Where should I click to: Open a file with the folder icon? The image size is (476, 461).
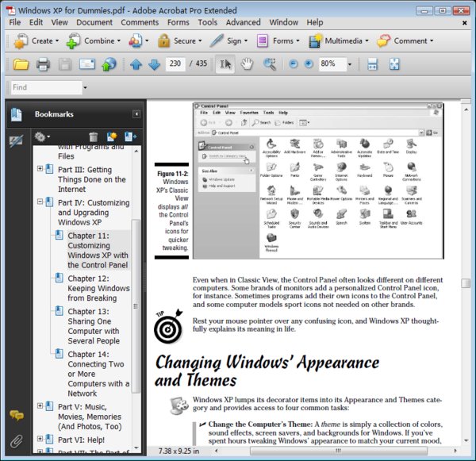coord(21,64)
